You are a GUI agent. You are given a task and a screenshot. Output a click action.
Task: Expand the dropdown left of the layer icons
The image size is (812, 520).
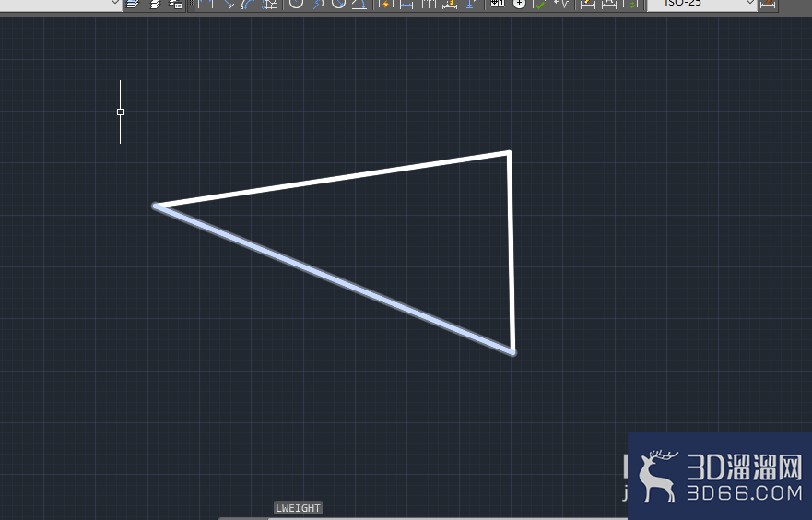(x=115, y=3)
